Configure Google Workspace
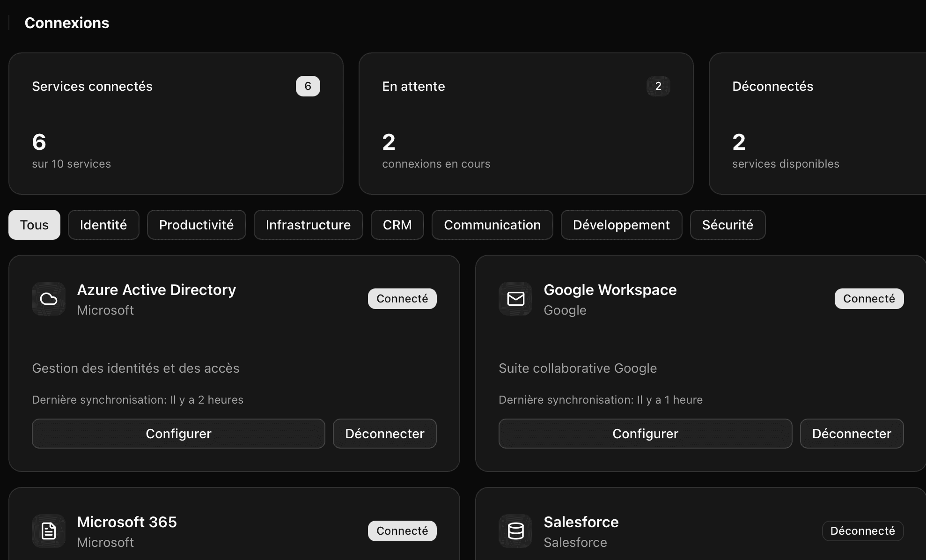This screenshot has width=926, height=560. point(645,434)
